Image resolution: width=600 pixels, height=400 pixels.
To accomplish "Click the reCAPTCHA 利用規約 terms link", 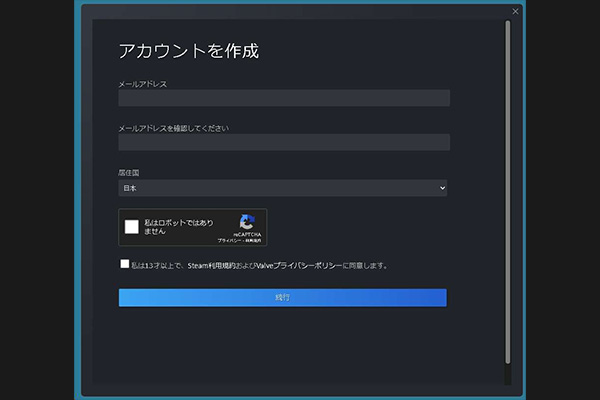I will pyautogui.click(x=253, y=241).
